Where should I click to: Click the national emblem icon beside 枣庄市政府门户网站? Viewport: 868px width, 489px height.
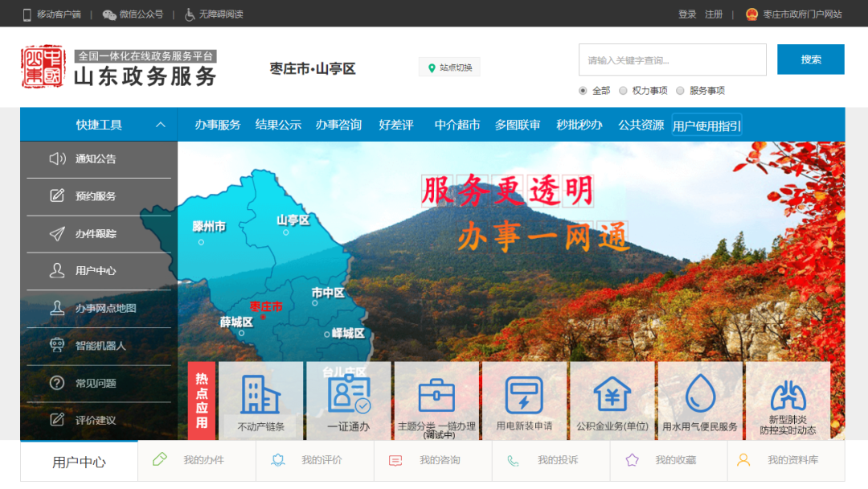(x=751, y=14)
